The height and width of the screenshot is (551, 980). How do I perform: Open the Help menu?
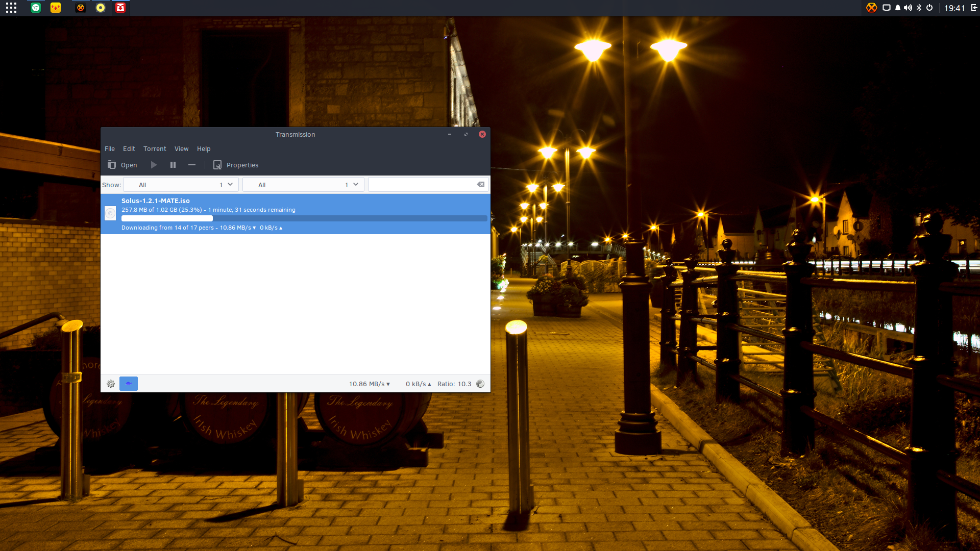tap(204, 149)
